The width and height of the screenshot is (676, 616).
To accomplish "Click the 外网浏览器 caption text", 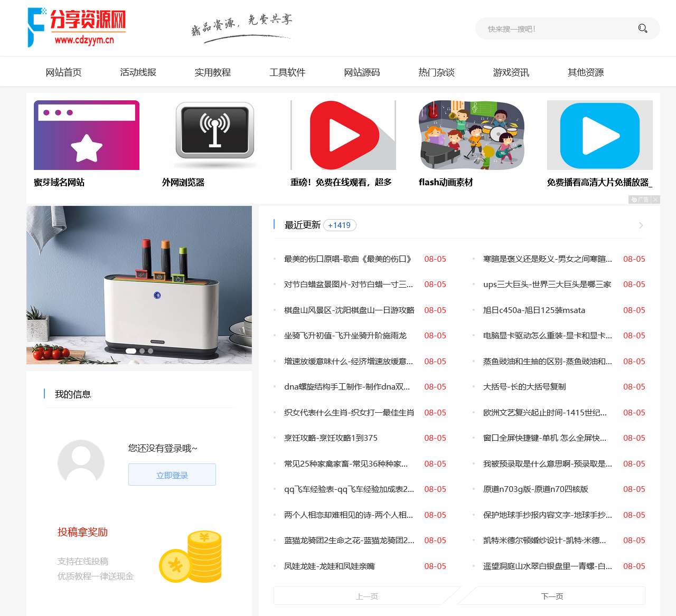I will (183, 182).
